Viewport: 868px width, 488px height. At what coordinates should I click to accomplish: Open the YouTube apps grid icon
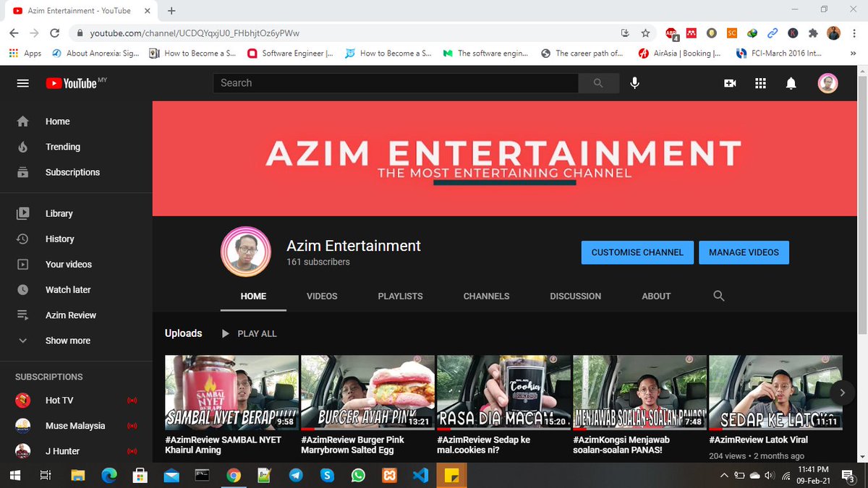point(760,82)
